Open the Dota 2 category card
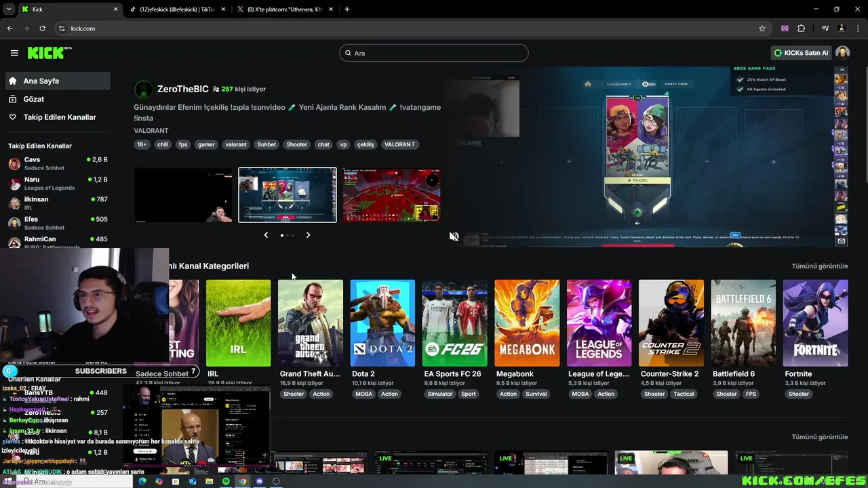The height and width of the screenshot is (488, 868). [x=382, y=323]
